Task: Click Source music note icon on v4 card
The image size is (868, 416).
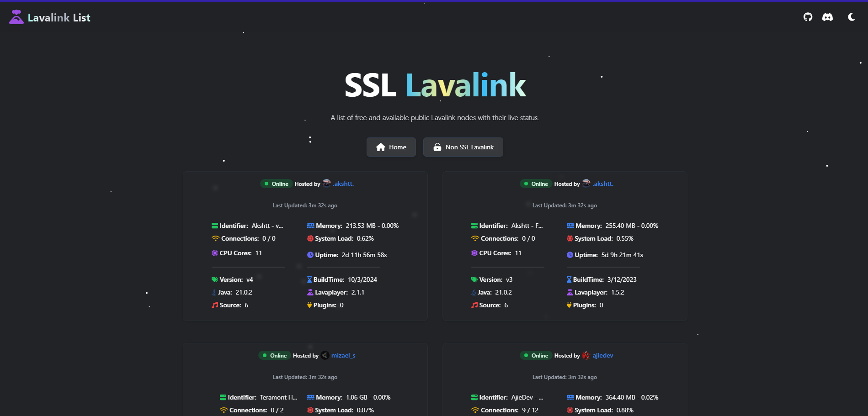Action: (215, 305)
